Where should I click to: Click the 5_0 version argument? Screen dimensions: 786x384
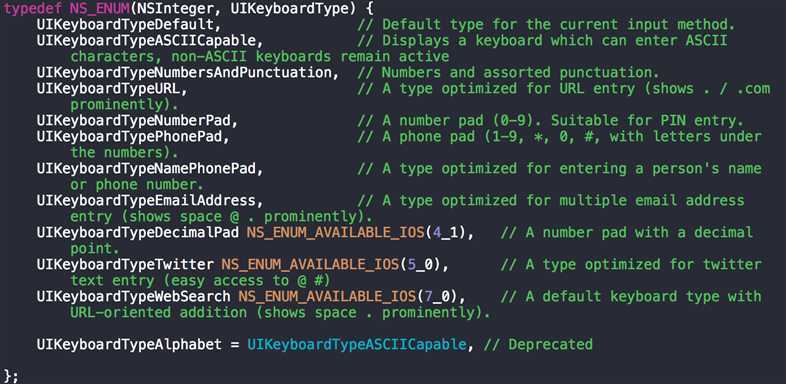(420, 264)
